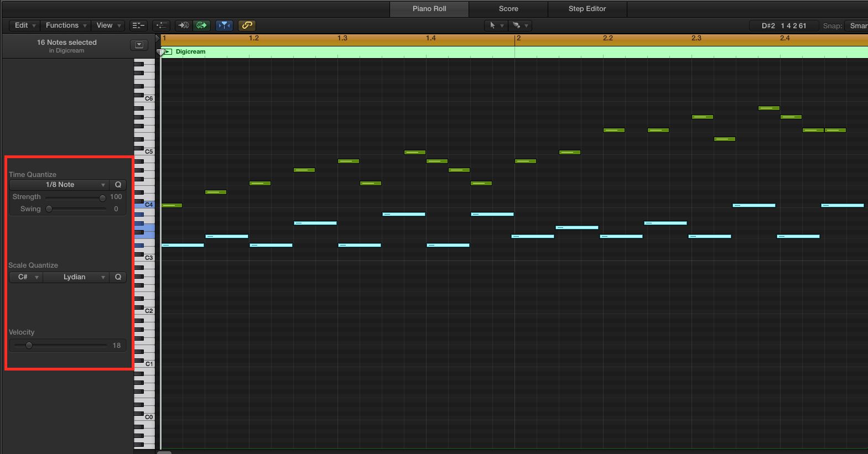The width and height of the screenshot is (868, 454).
Task: Open the Functions menu
Action: [x=66, y=25]
